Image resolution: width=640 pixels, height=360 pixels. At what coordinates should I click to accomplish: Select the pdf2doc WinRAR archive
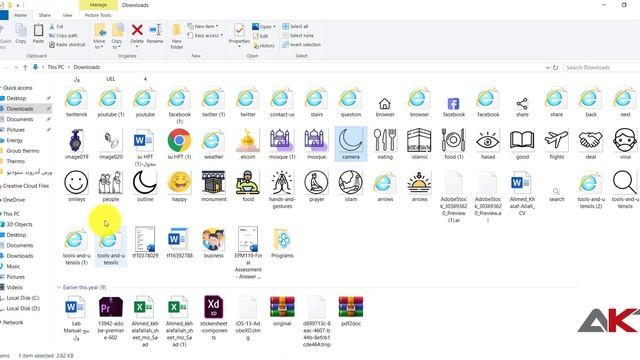(x=351, y=311)
